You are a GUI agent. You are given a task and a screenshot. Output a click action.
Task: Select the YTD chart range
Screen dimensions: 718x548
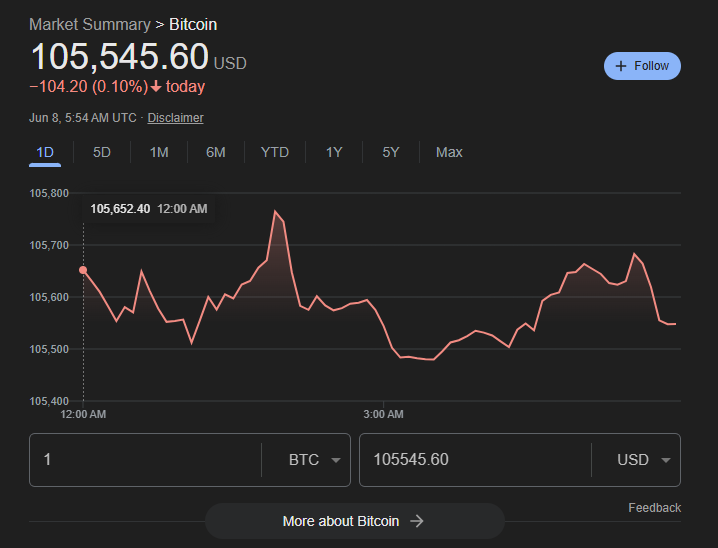click(x=275, y=152)
